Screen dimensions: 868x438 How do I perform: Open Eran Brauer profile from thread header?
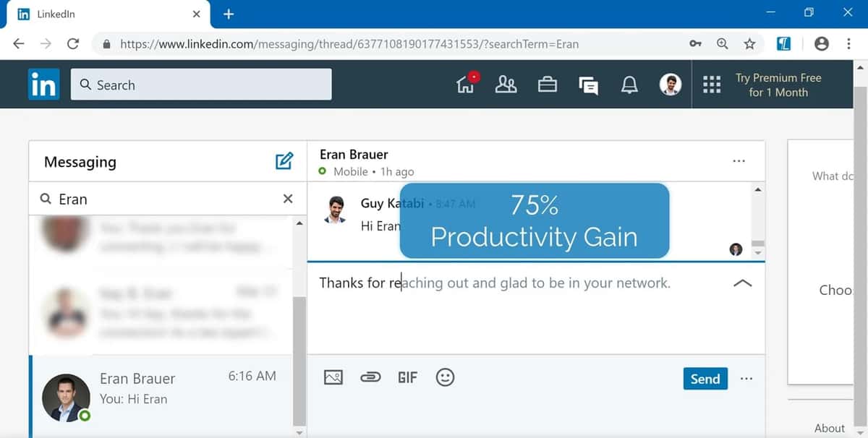[x=354, y=154]
